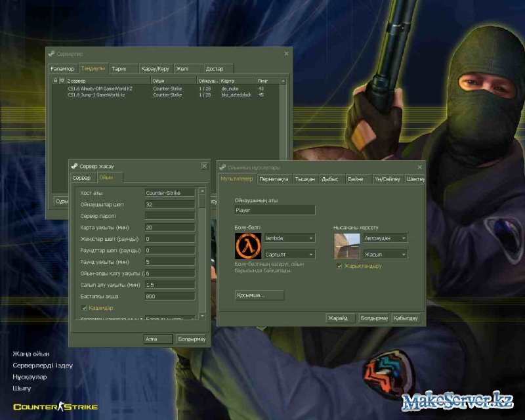Select server CS1.6 Jump-1 GameWorld.kz
The image size is (525, 420).
166,94
